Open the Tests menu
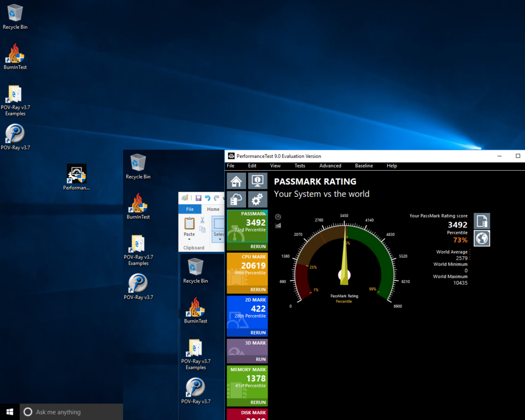 (x=299, y=166)
